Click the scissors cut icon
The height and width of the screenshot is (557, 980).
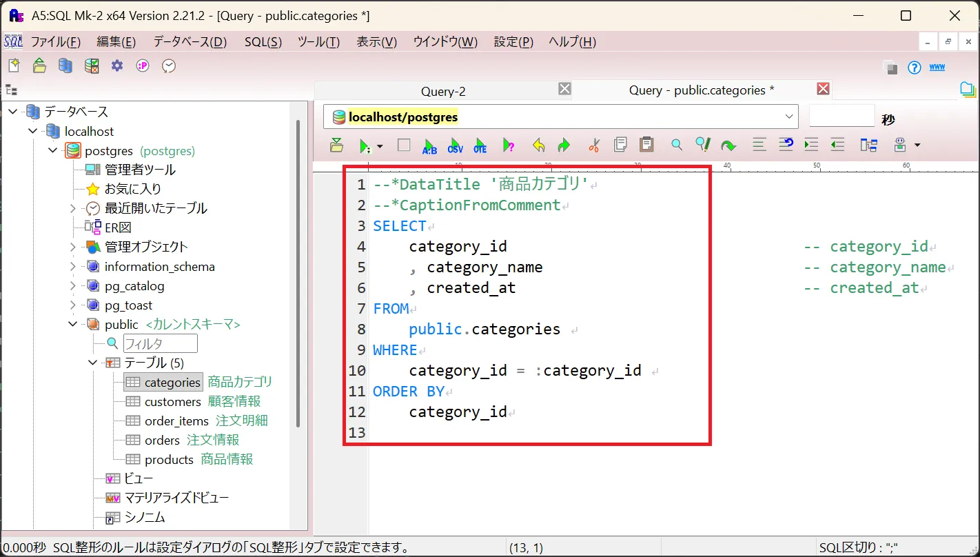coord(594,145)
